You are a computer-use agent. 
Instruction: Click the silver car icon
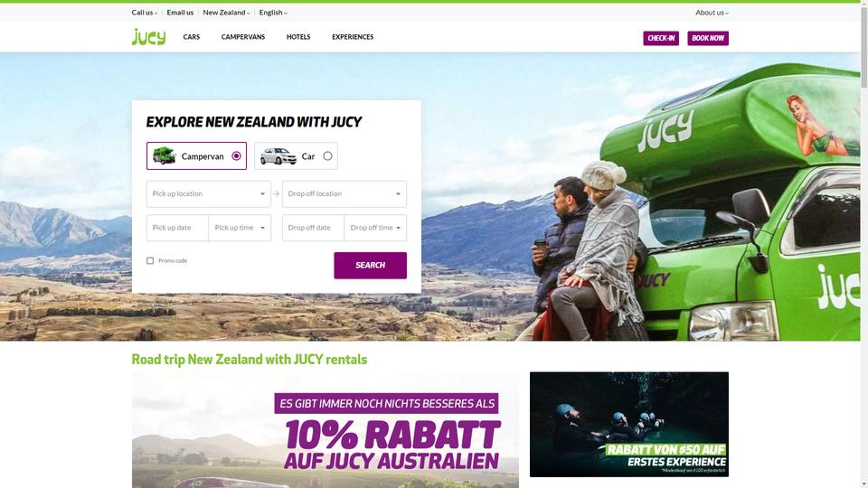[278, 156]
